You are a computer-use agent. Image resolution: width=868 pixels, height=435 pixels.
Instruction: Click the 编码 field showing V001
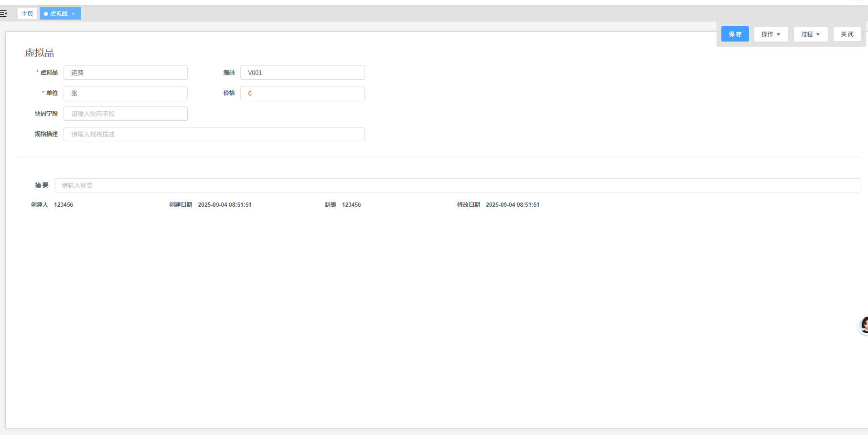click(302, 73)
